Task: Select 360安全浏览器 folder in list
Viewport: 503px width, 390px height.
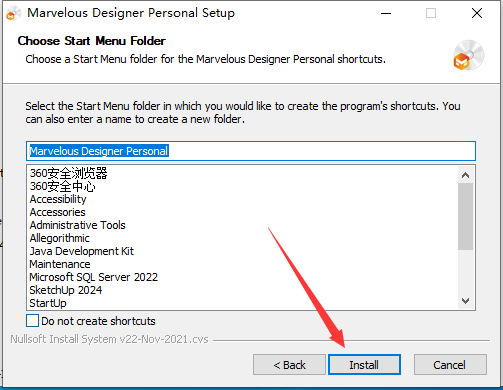Action: 68,173
